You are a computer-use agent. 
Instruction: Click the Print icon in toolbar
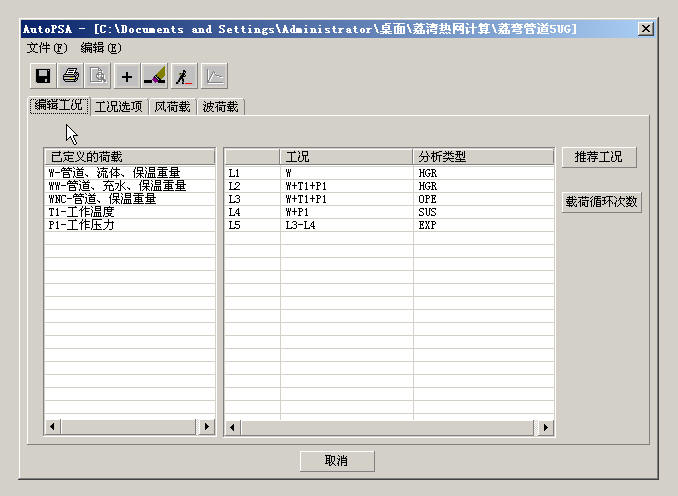coord(71,76)
